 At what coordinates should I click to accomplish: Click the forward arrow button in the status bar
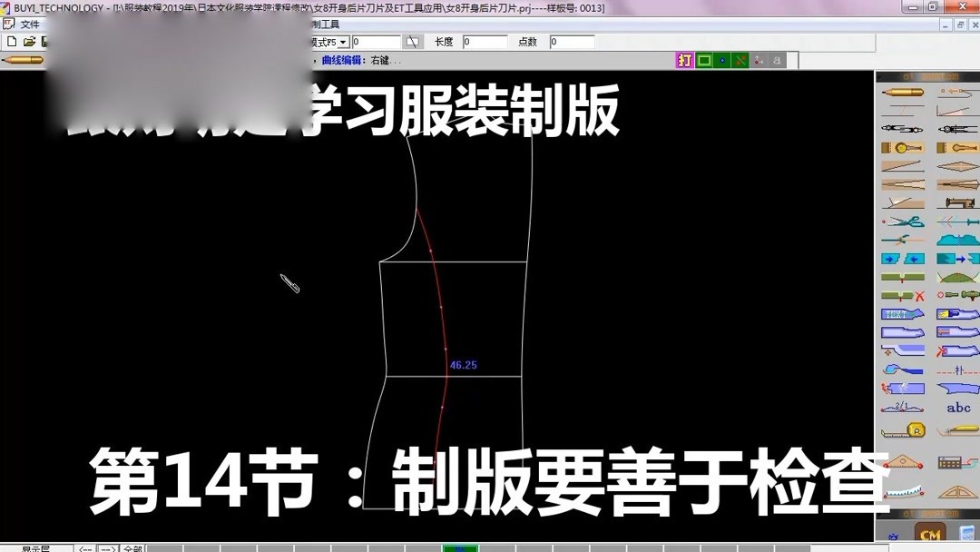[106, 547]
